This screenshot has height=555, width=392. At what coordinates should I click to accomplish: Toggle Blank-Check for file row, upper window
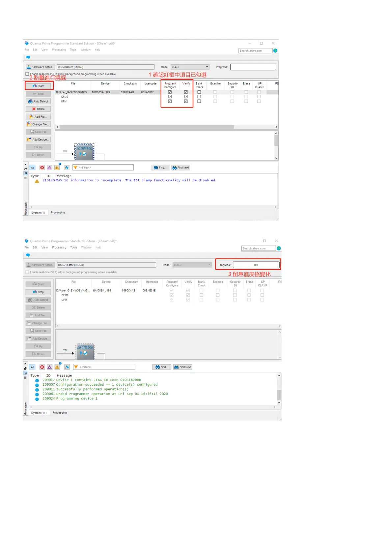pos(199,92)
